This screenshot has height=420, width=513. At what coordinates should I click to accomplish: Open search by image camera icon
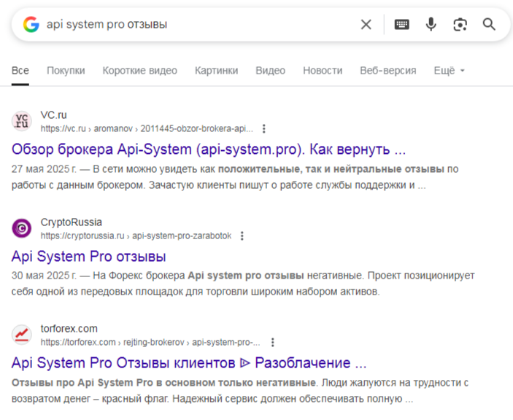[x=460, y=25]
